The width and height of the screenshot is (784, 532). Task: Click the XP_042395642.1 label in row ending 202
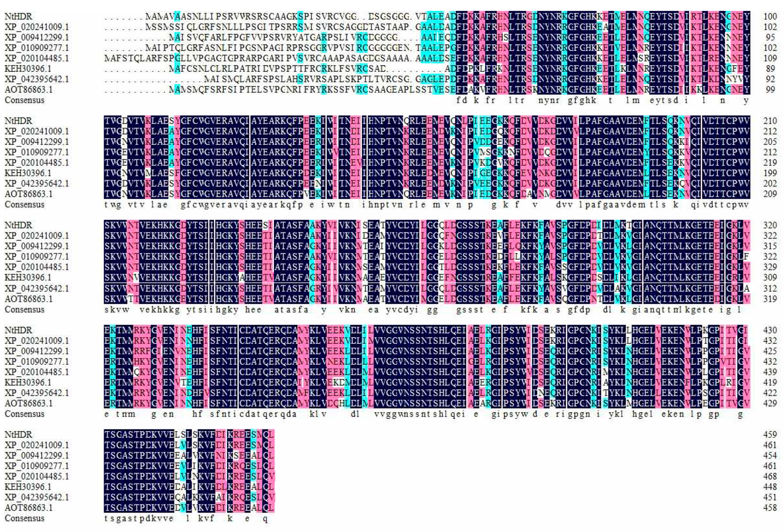click(x=36, y=184)
